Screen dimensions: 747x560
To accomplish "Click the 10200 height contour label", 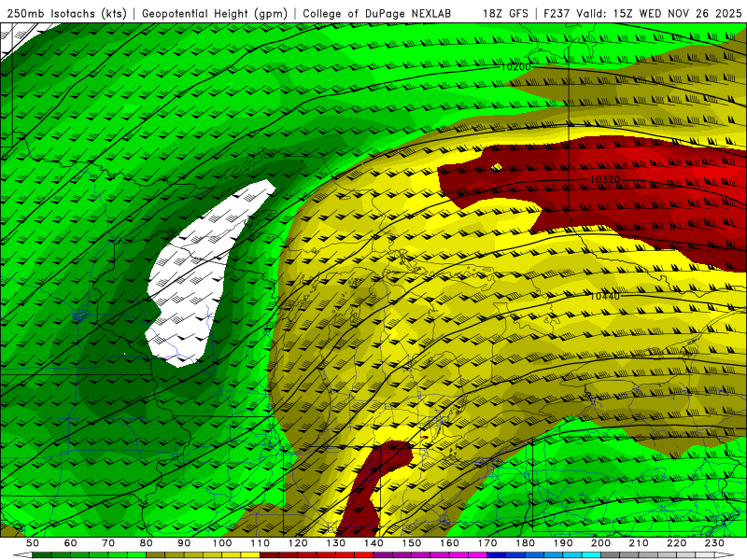I will tap(515, 67).
